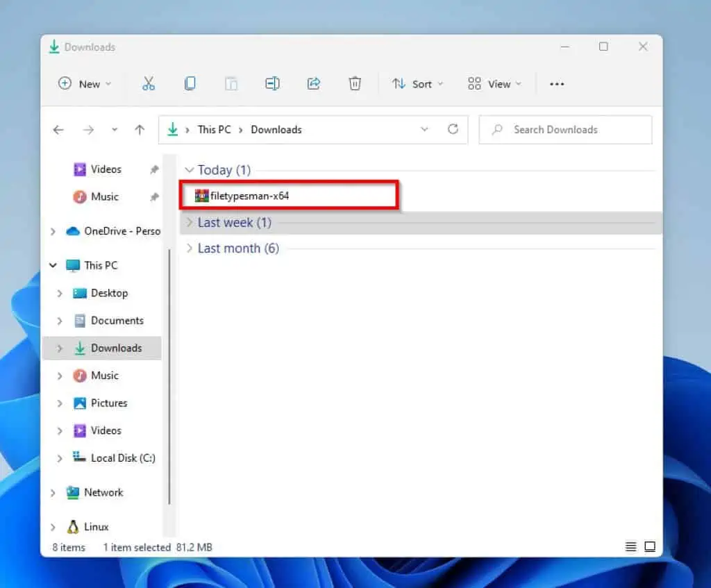Image resolution: width=711 pixels, height=588 pixels.
Task: Click the Delete icon in the toolbar
Action: (x=355, y=83)
